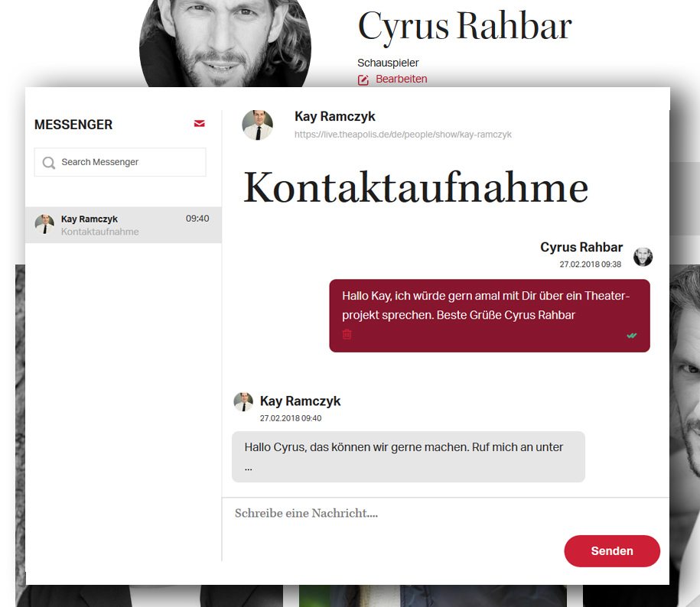700x607 pixels.
Task: Send message with Senden button
Action: (612, 550)
